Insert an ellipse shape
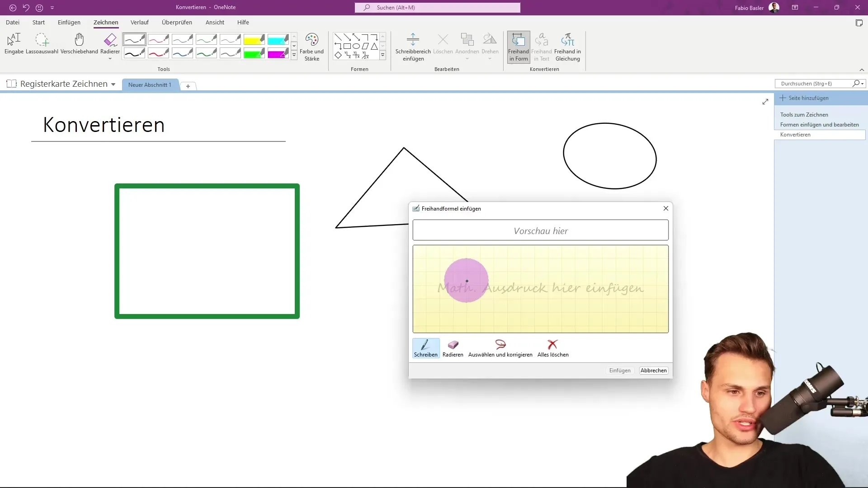The width and height of the screenshot is (868, 488). point(356,46)
